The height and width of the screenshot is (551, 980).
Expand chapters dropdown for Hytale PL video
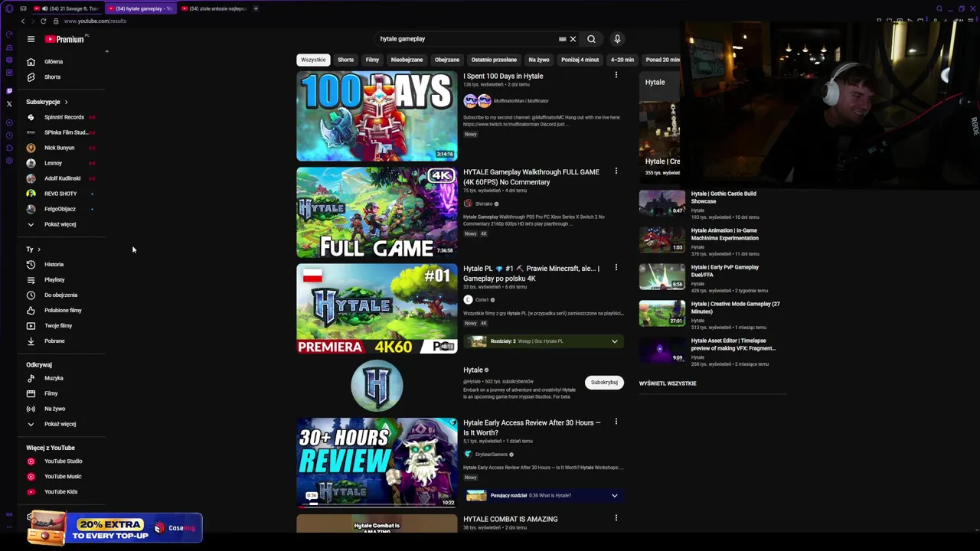pyautogui.click(x=614, y=341)
